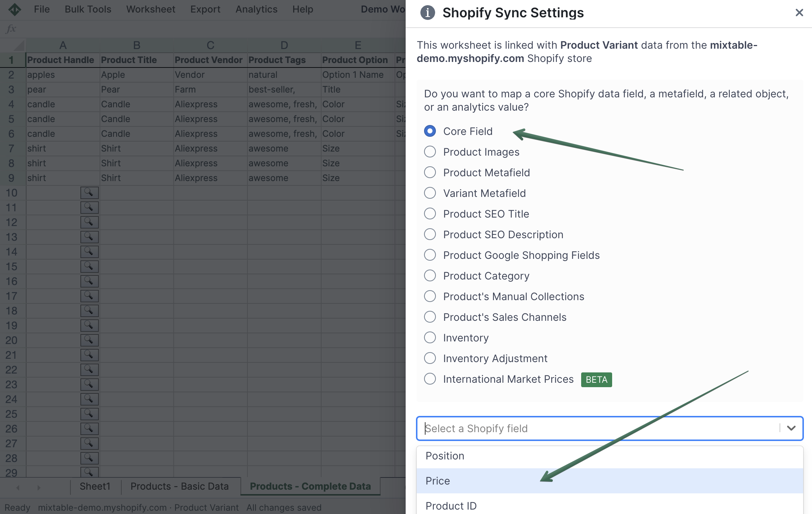The width and height of the screenshot is (812, 514).
Task: Click the left sheet navigation arrow
Action: coord(18,487)
